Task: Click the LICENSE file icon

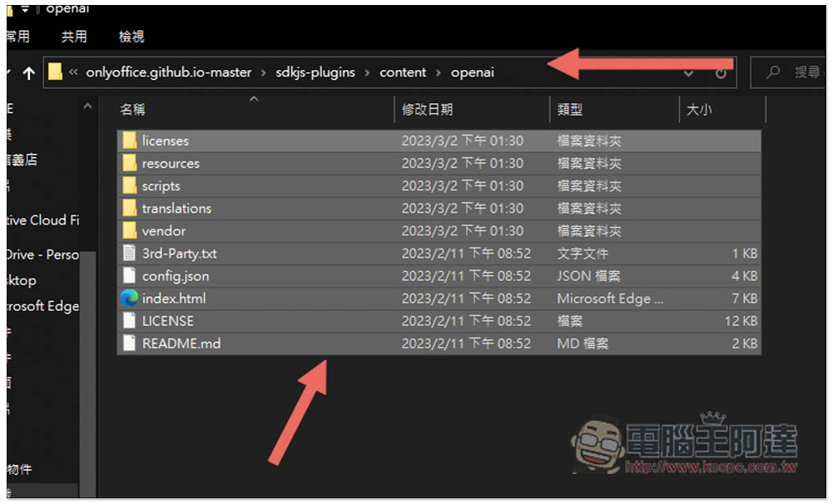Action: 129,321
